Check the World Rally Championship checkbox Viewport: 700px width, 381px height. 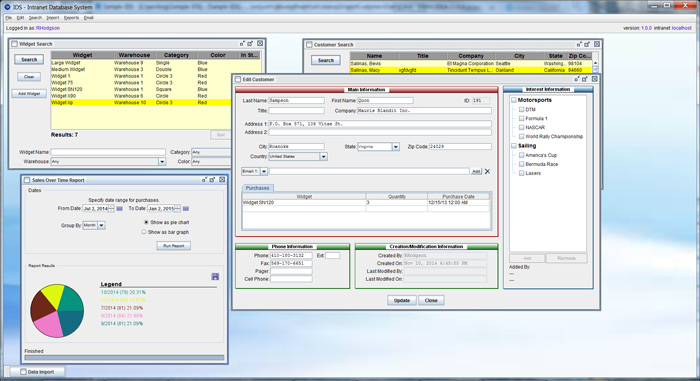[521, 136]
